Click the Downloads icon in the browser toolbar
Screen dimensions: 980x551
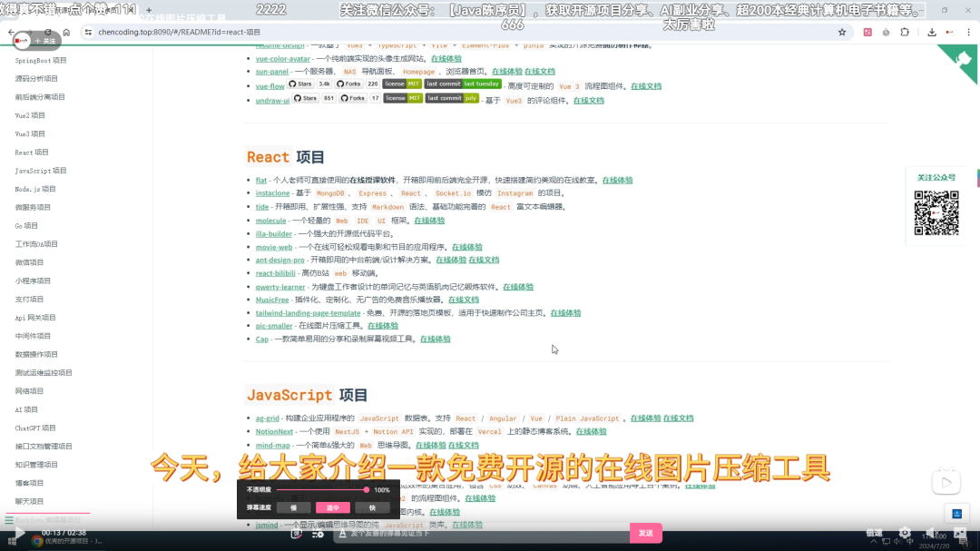tap(933, 30)
